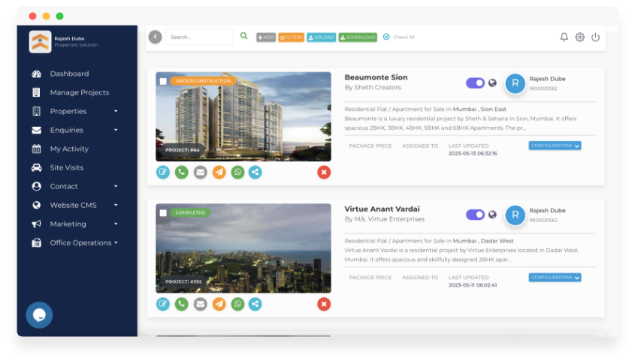This screenshot has width=635, height=364.
Task: Go to Dashboard in sidebar
Action: point(69,74)
